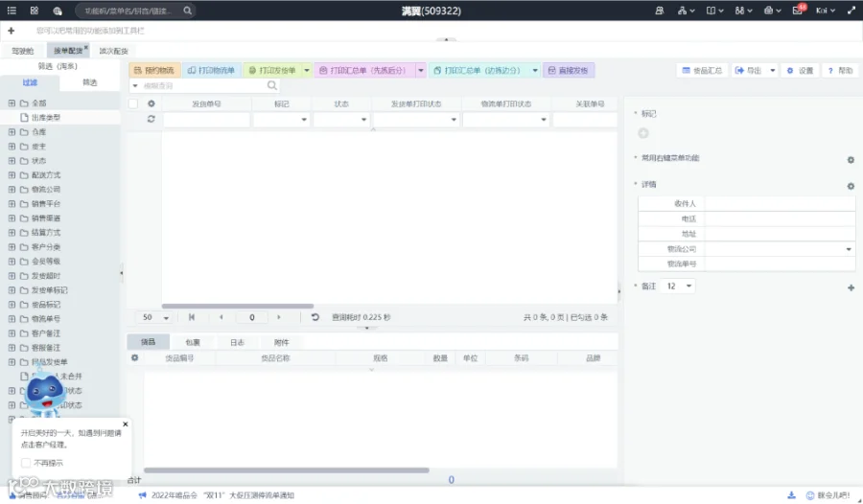Image resolution: width=863 pixels, height=504 pixels.
Task: Click the 发货单号 filter input field
Action: (x=206, y=120)
